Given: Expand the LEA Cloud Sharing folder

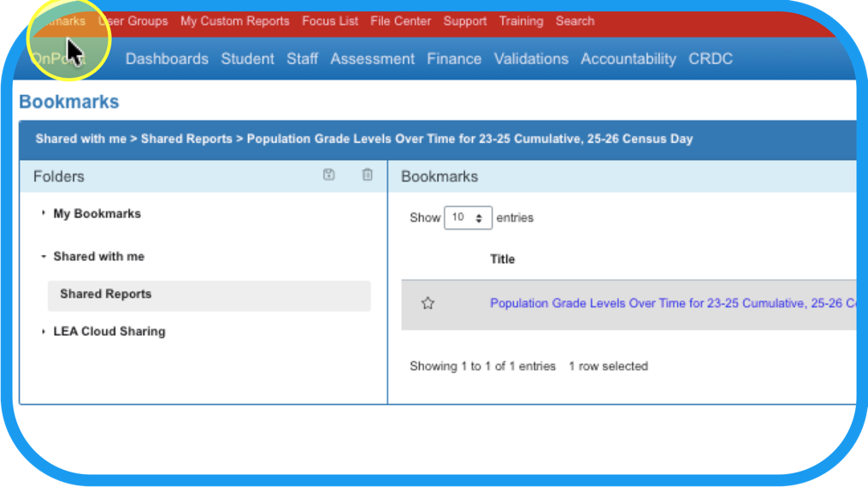Looking at the screenshot, I should tap(44, 331).
